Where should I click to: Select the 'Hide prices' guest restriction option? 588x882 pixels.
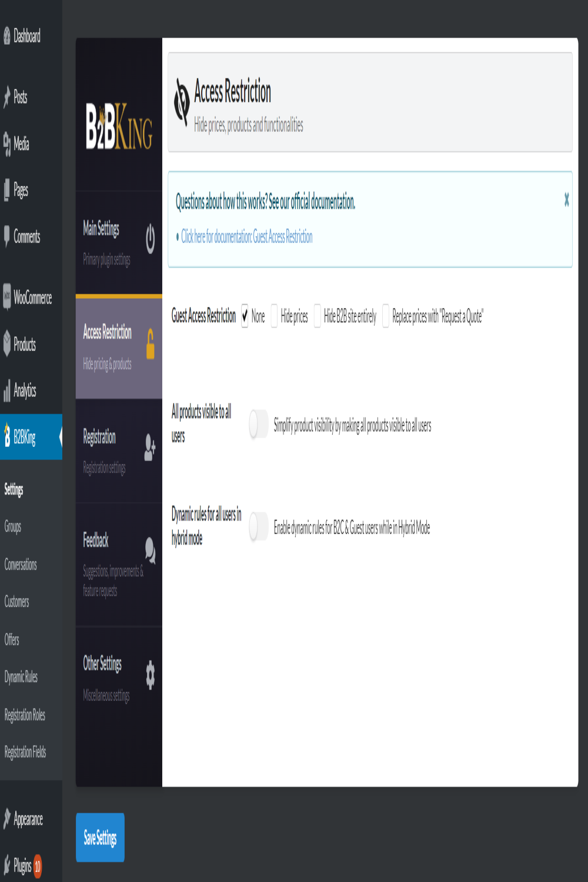pyautogui.click(x=274, y=316)
